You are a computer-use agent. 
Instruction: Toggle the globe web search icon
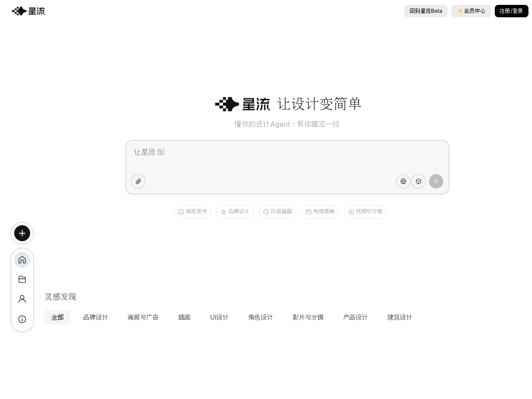click(x=403, y=181)
